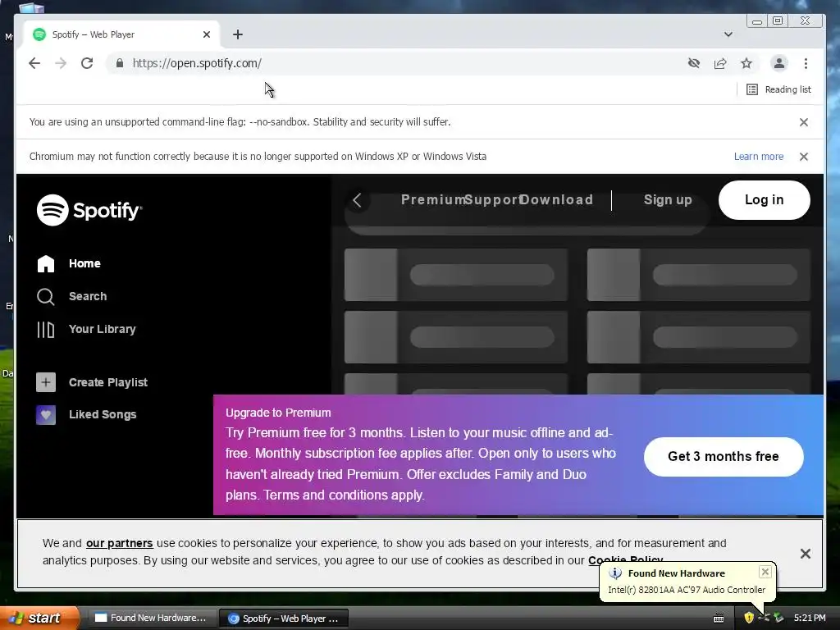Screen dimensions: 840x630
Task: Click the Liked Songs heart icon
Action: [x=46, y=414]
